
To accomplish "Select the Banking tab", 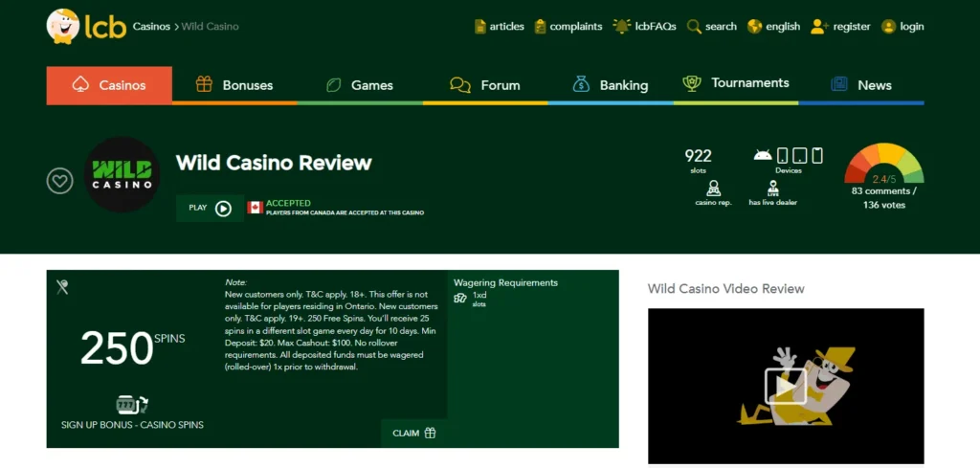I will [611, 85].
